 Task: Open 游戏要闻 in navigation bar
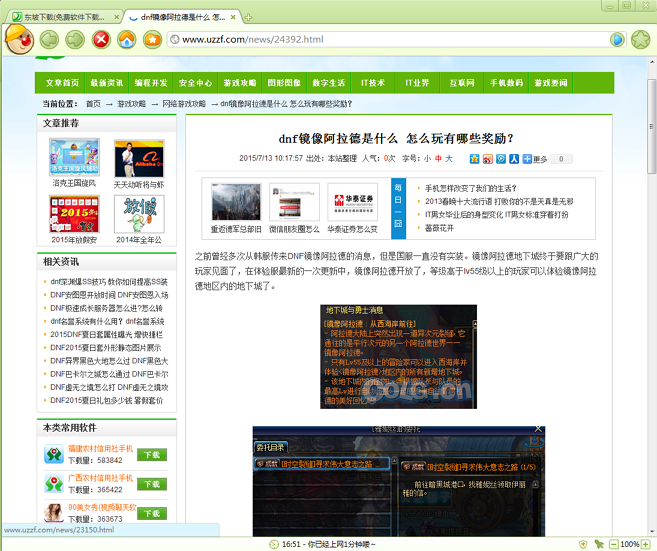(x=551, y=83)
